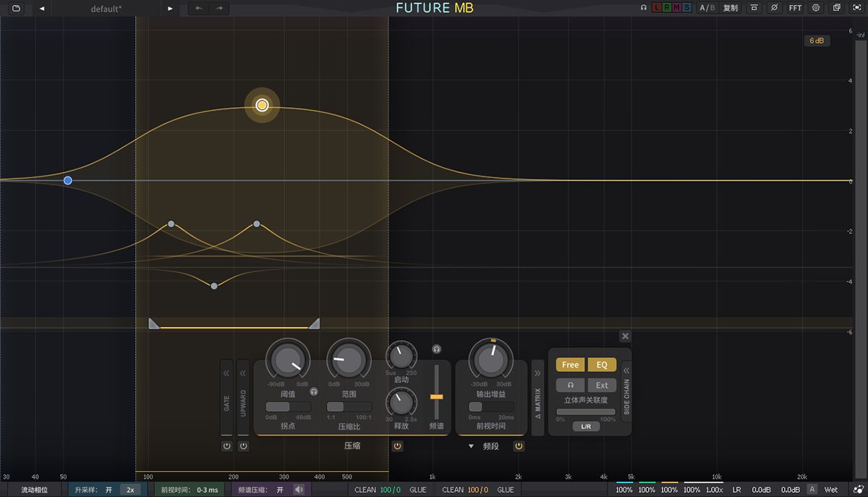The height and width of the screenshot is (497, 868).
Task: Select the Free sidechain mode
Action: 571,365
